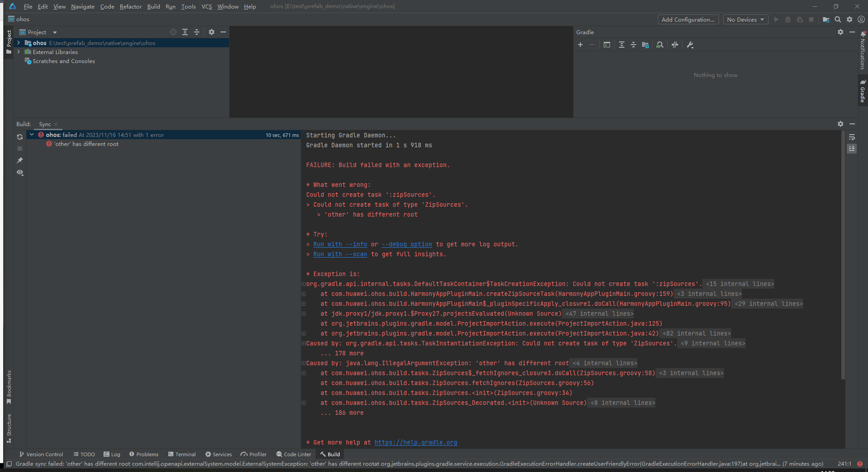This screenshot has width=868, height=472.
Task: Expand all in the Gradle panel
Action: click(622, 45)
